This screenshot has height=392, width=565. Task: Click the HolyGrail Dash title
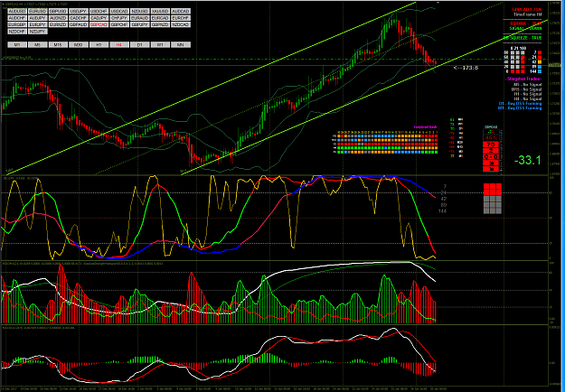click(426, 127)
